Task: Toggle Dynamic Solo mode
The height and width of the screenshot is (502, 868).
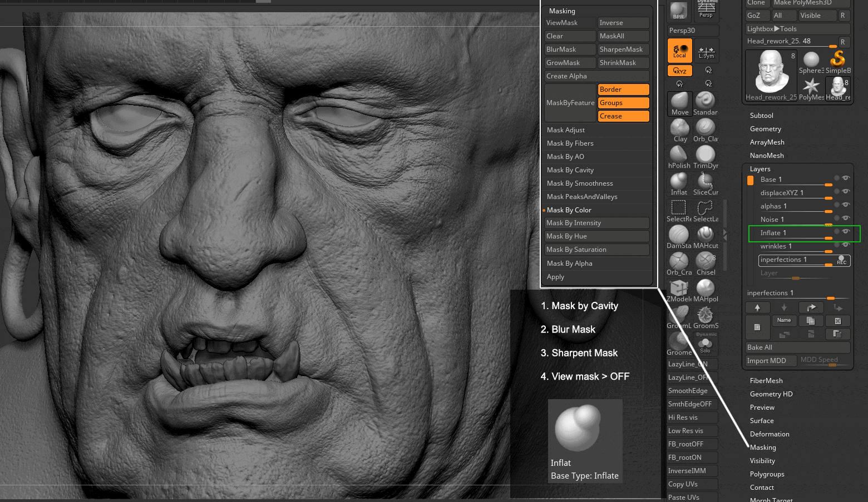Action: 706,343
